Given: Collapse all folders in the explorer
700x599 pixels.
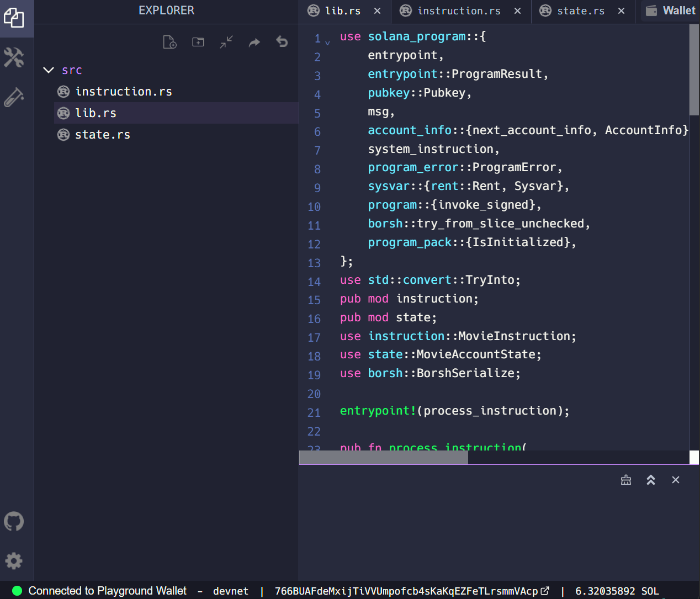Looking at the screenshot, I should pos(226,41).
